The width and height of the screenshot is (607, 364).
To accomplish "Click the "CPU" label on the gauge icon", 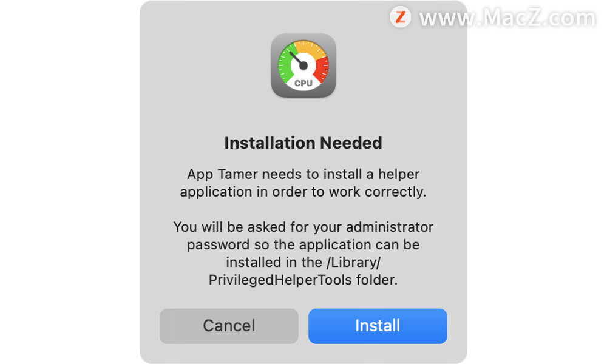I will point(303,83).
